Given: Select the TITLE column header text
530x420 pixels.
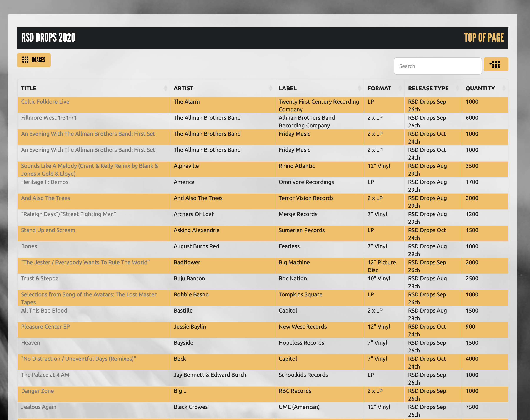Looking at the screenshot, I should coord(28,88).
